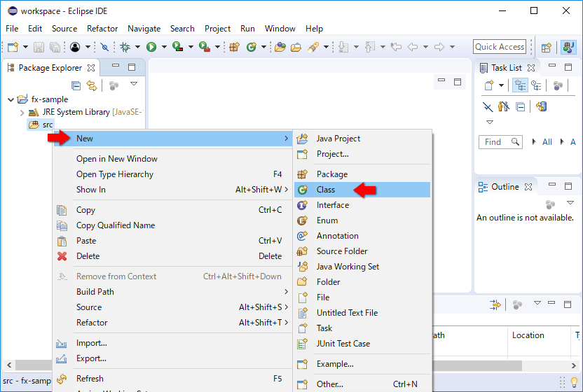Choose Other... from the New submenu

(362, 384)
